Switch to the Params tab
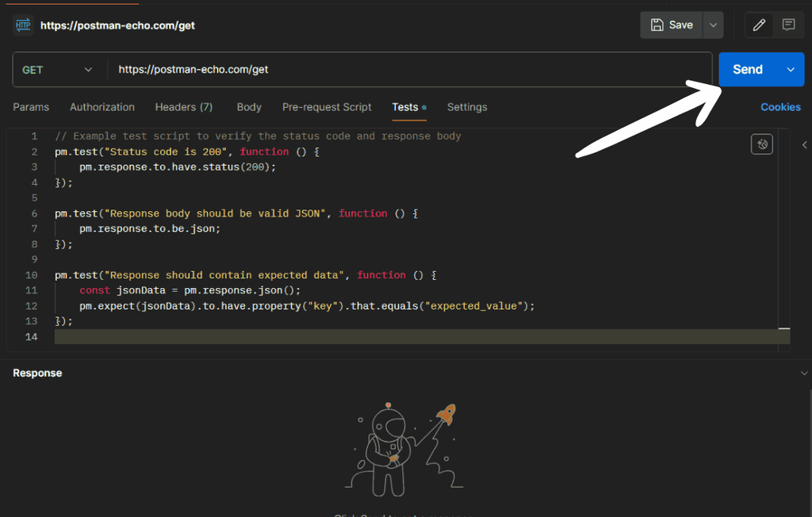The image size is (812, 517). (x=31, y=107)
